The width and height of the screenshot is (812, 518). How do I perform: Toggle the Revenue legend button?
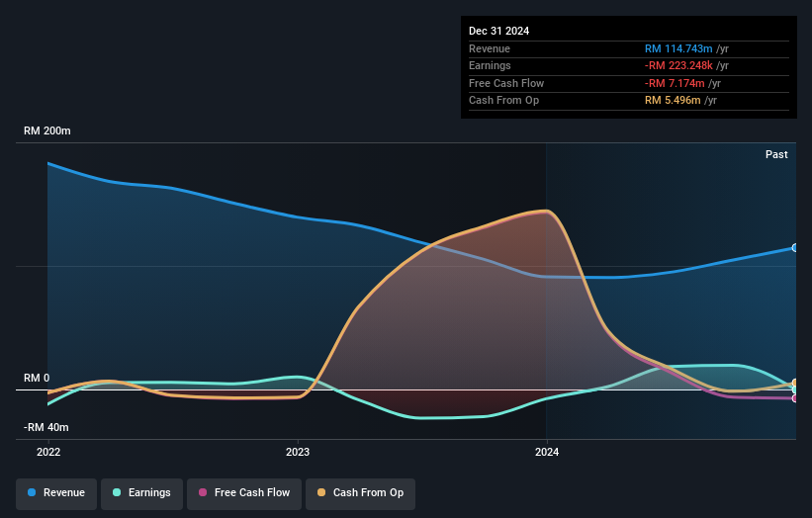56,493
